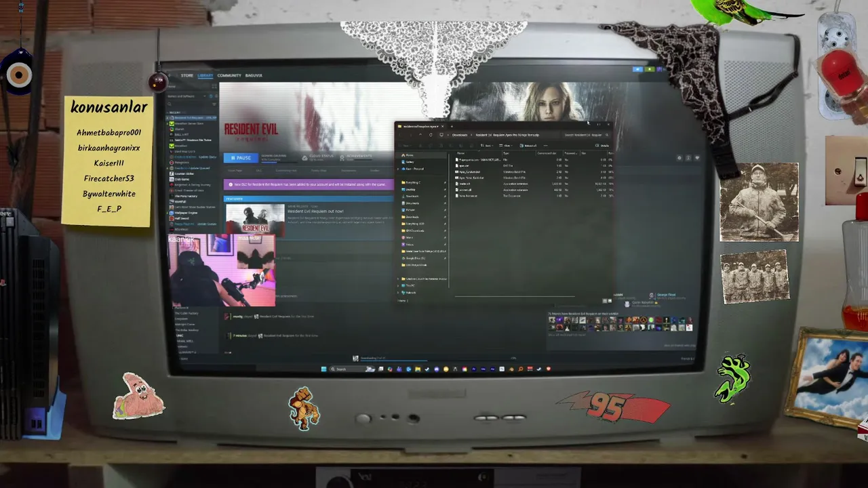The height and width of the screenshot is (488, 868).
Task: Click the favorite heart icon in Steam
Action: [x=697, y=158]
